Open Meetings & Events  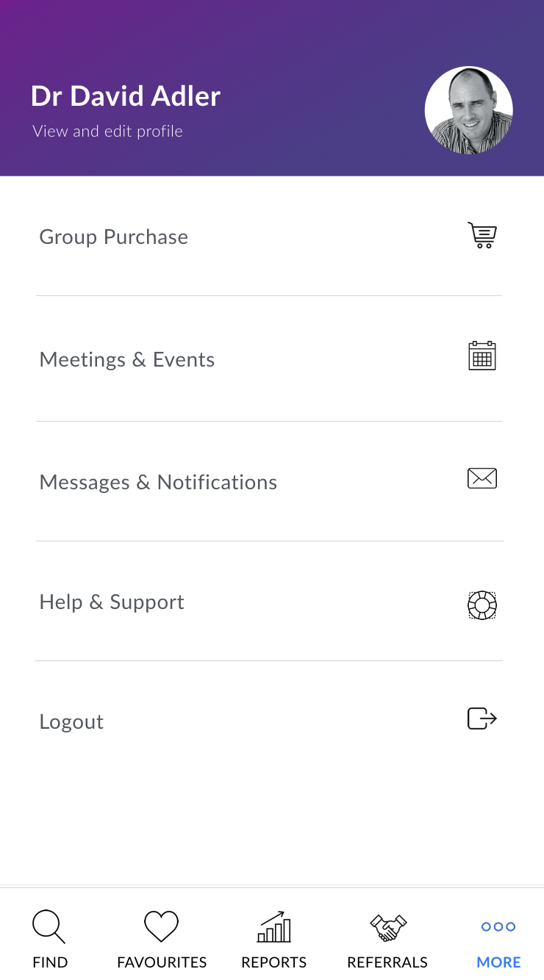(x=269, y=359)
